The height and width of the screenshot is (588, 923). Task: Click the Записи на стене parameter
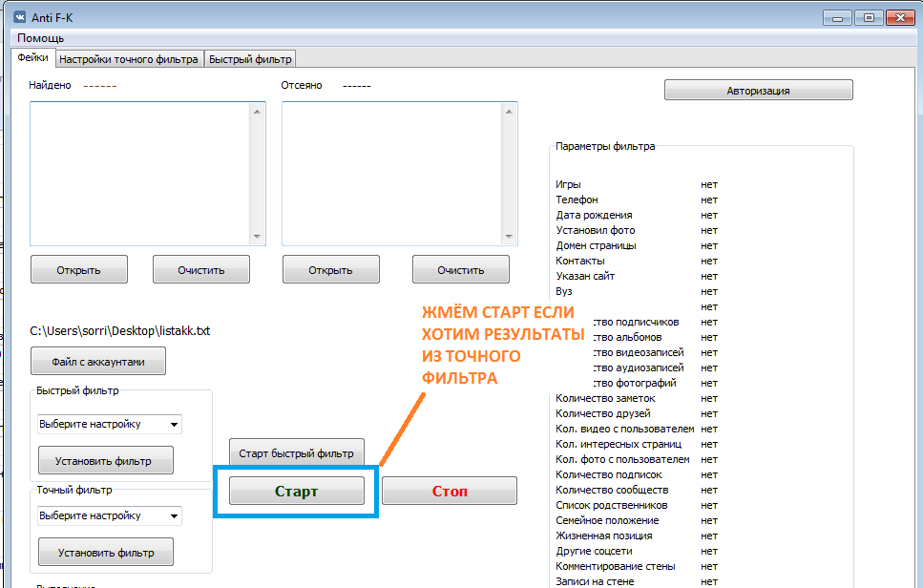click(595, 581)
